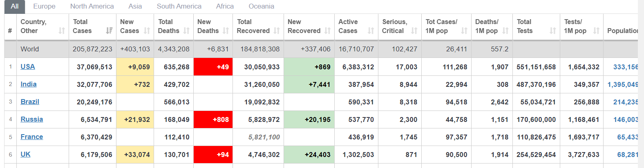Viewport: 644px width, 168px height.
Task: Click France total recovered 5,821,100
Action: [264, 137]
